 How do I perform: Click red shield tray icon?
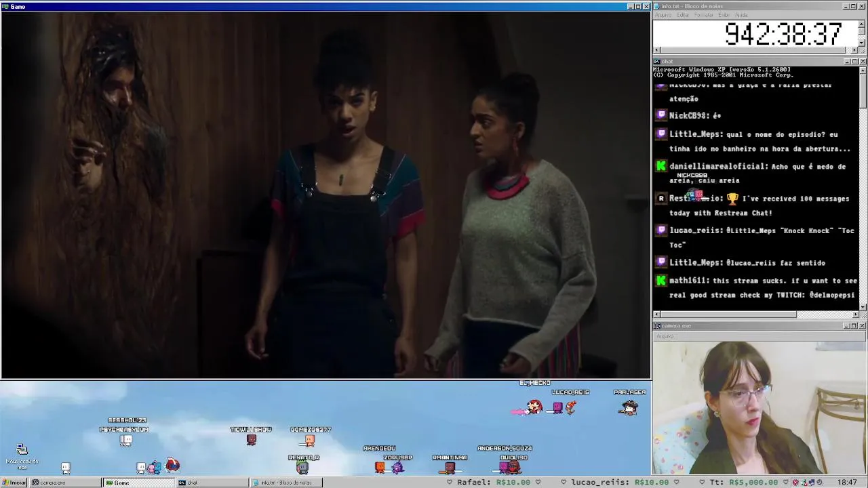pos(795,483)
